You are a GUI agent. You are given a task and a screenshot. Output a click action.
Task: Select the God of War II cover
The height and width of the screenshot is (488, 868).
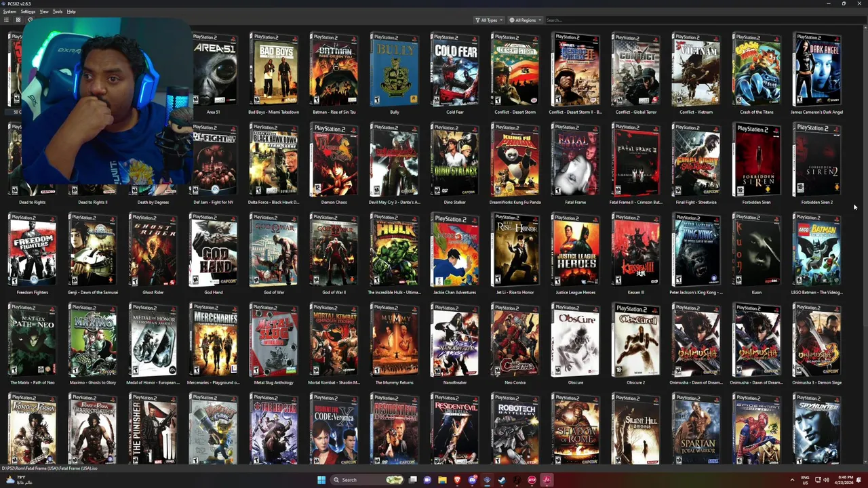pos(334,250)
